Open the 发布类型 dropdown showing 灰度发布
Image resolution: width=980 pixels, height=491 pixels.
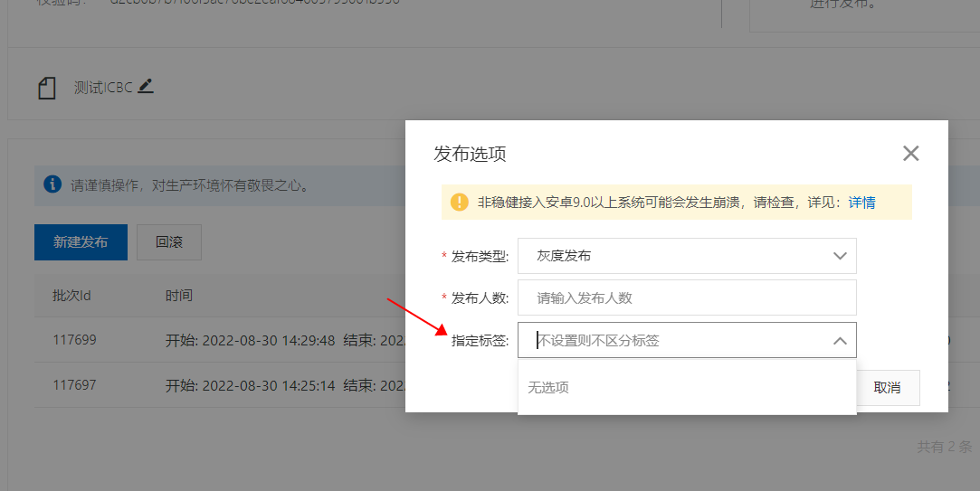[x=687, y=256]
